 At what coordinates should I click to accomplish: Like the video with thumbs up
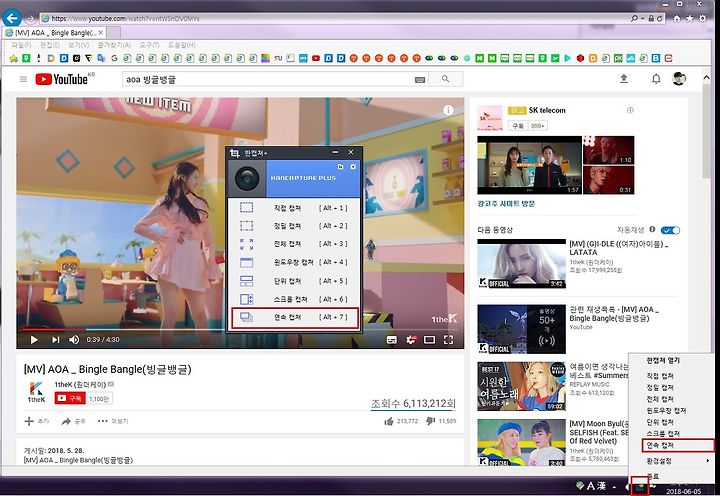point(389,421)
